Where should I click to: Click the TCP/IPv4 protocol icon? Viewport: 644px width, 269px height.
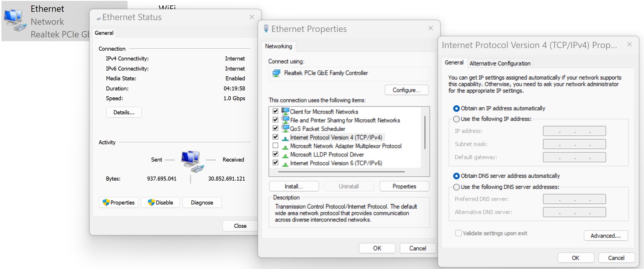click(285, 139)
